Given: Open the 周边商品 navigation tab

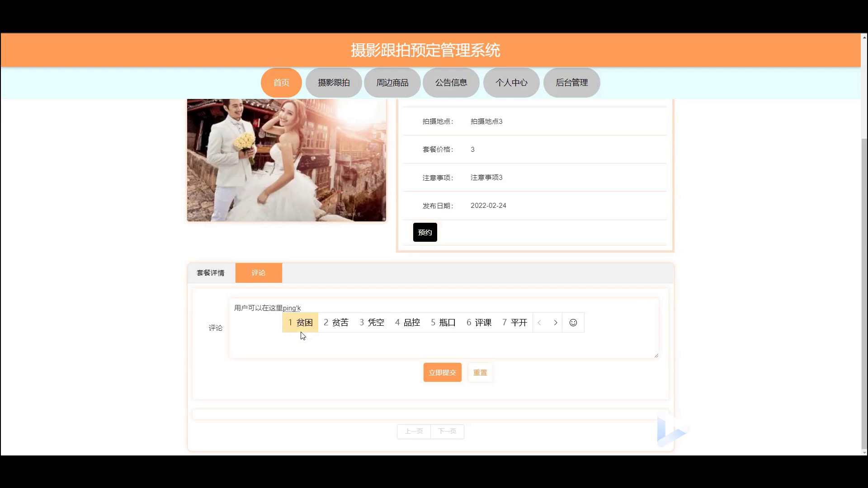Looking at the screenshot, I should (392, 83).
